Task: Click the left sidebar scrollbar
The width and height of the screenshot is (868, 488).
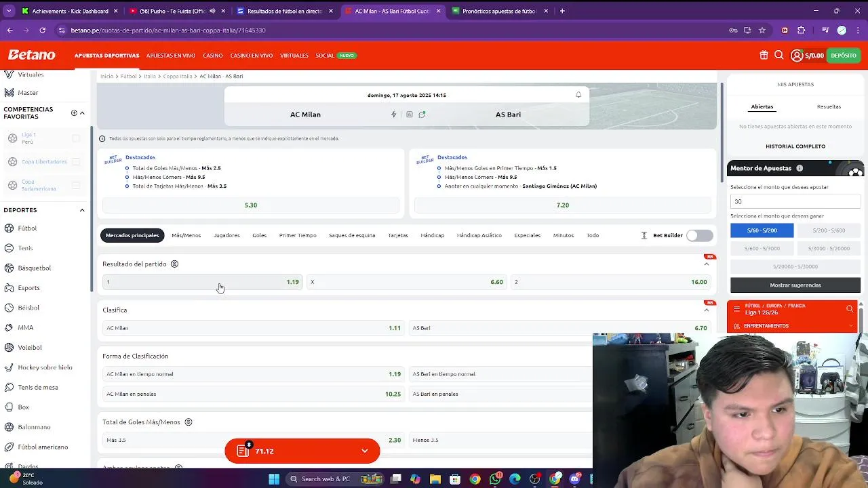Action: [x=92, y=210]
